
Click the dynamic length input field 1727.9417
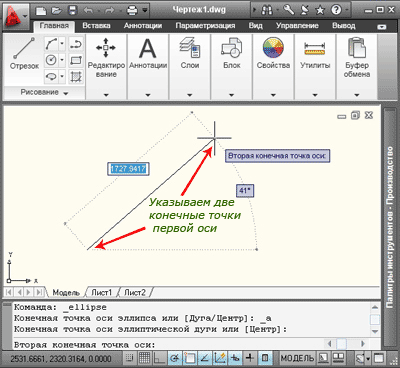tap(128, 169)
